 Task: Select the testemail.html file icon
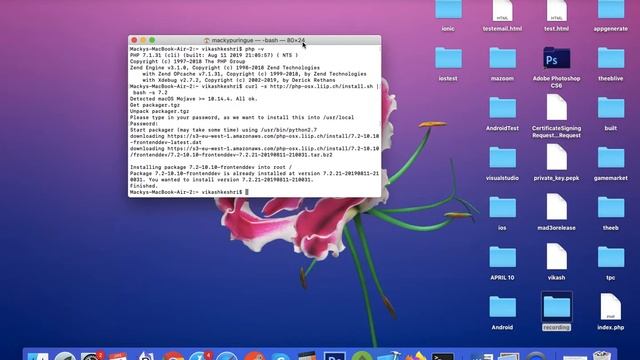(x=502, y=11)
